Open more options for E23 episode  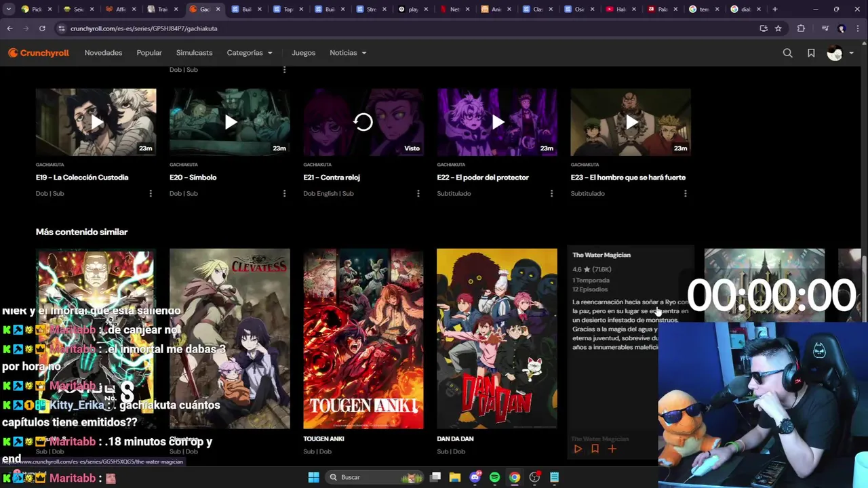click(685, 193)
